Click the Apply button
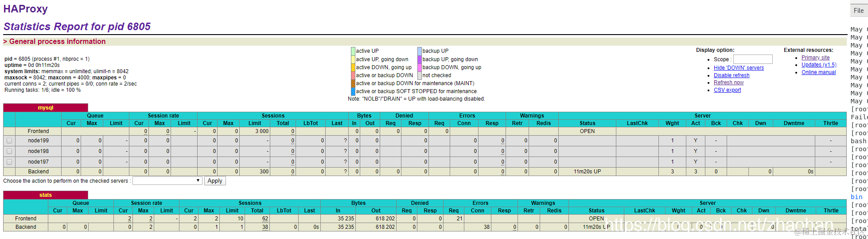The height and width of the screenshot is (239, 868). point(215,181)
